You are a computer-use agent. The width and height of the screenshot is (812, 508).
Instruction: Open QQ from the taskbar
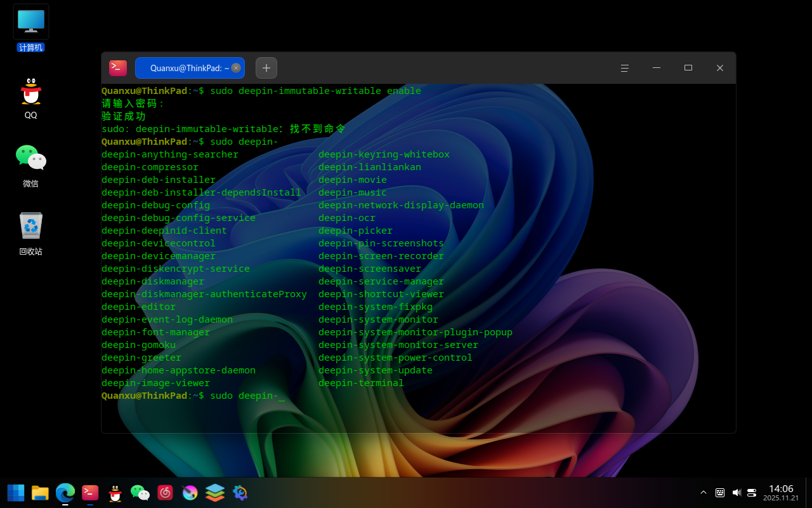coord(115,493)
